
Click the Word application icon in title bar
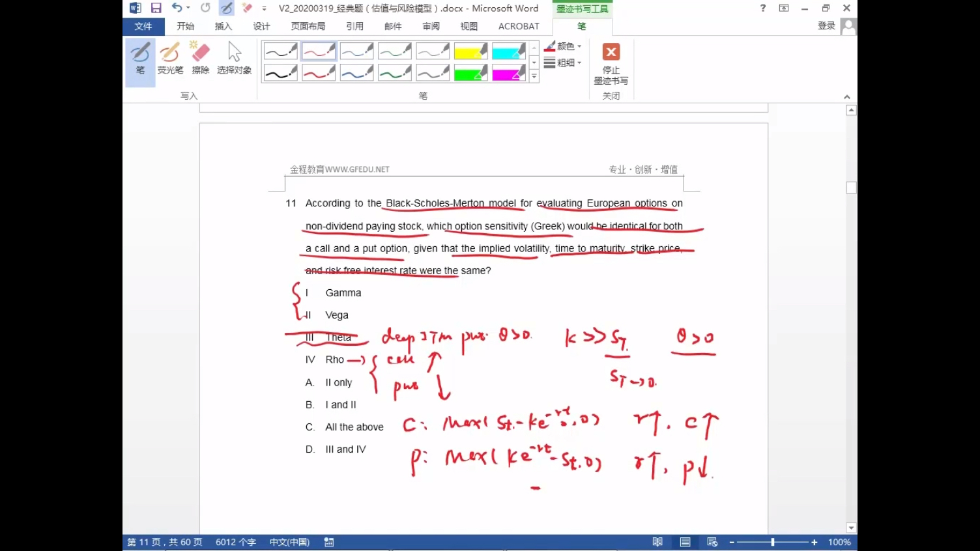[x=136, y=8]
